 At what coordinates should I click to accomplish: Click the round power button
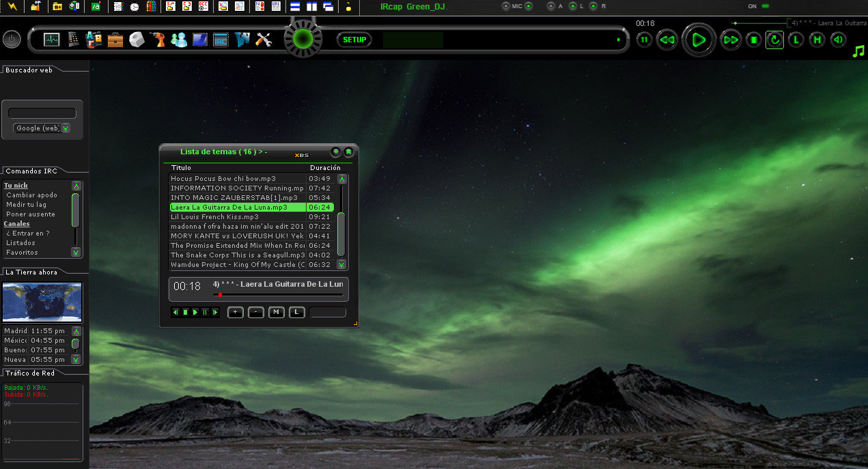pyautogui.click(x=11, y=39)
